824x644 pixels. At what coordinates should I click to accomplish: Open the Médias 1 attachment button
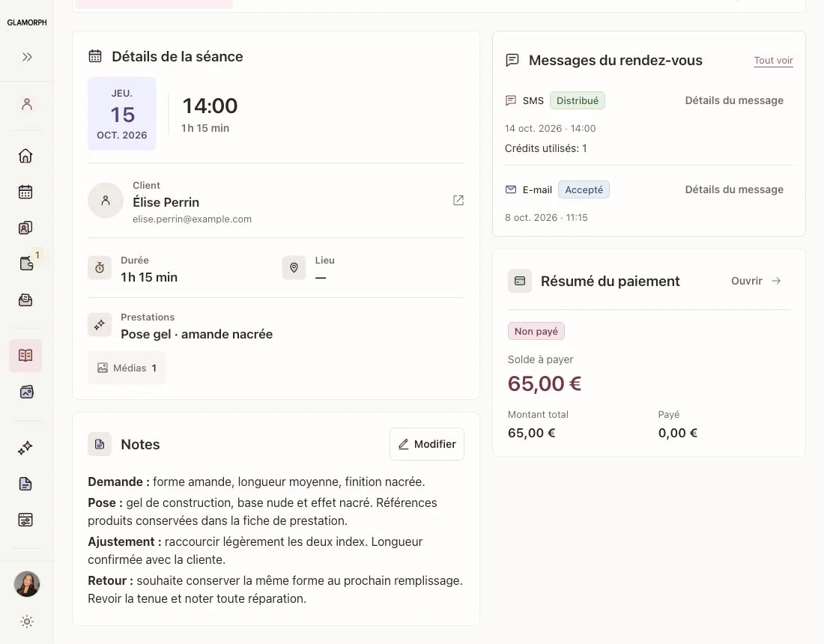(x=127, y=368)
